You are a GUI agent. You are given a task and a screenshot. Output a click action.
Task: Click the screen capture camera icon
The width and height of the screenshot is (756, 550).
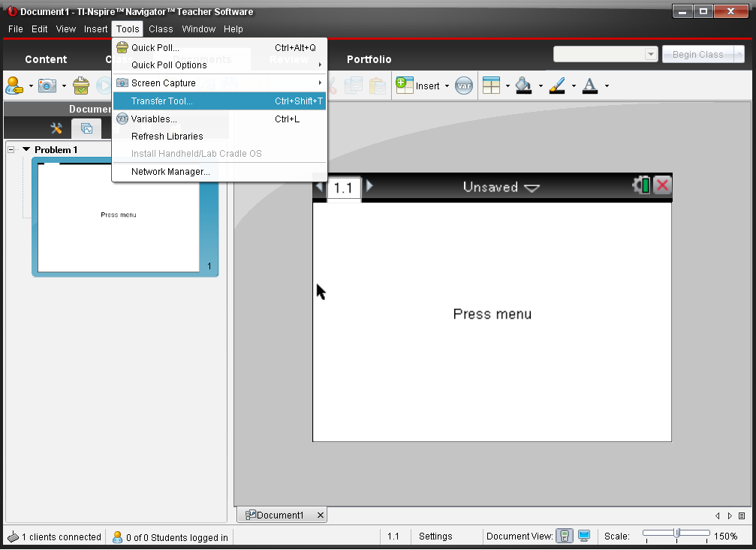coord(47,86)
